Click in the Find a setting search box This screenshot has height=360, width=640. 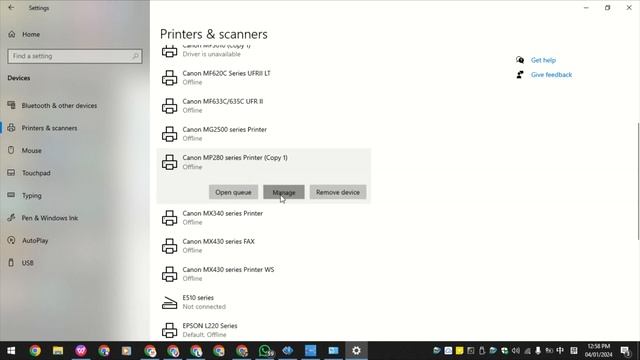tap(75, 56)
